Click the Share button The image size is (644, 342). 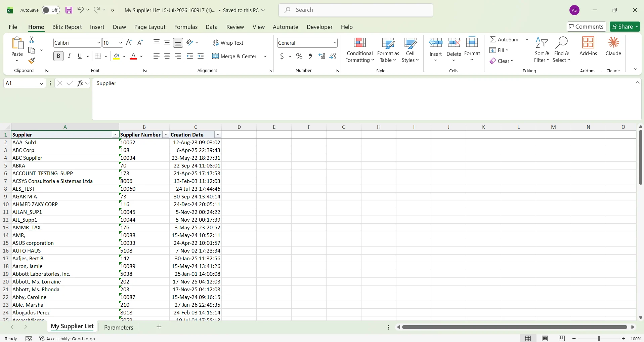click(625, 27)
